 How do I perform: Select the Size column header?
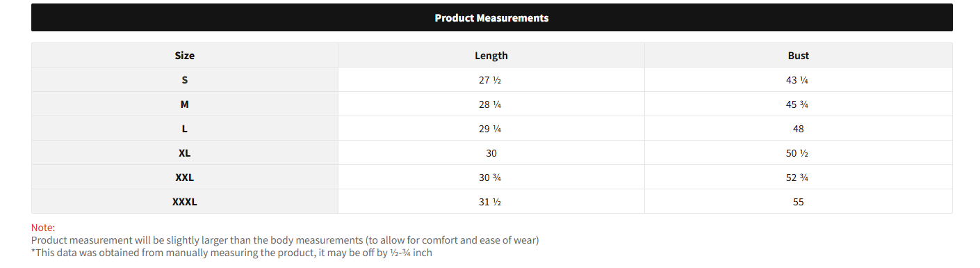click(x=185, y=56)
